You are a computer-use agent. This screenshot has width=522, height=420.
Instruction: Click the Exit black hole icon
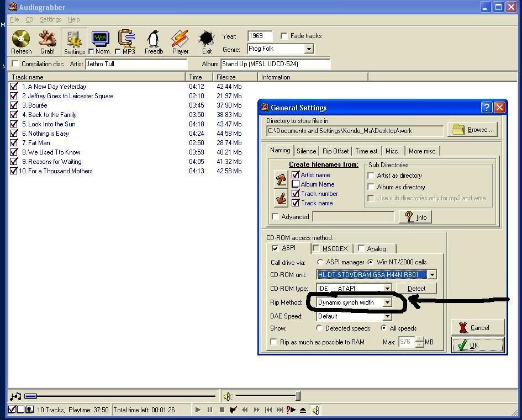coord(207,39)
